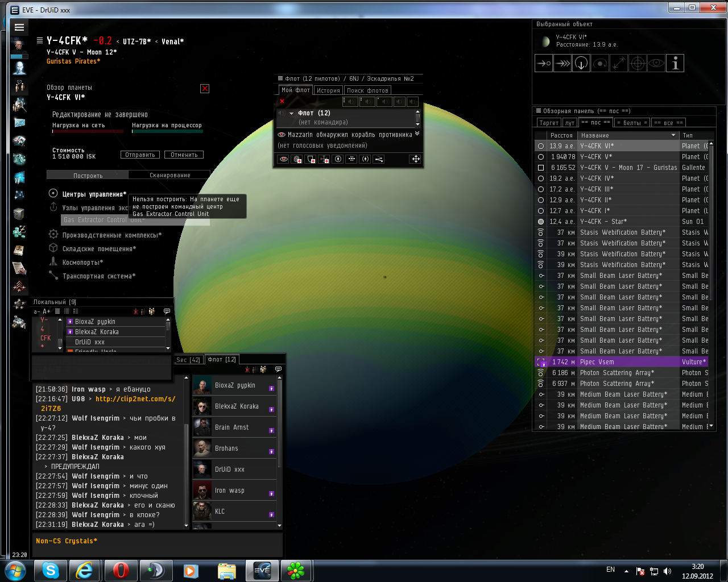
Task: Open the gray cargo crate icon in Neocom
Action: coord(19,214)
